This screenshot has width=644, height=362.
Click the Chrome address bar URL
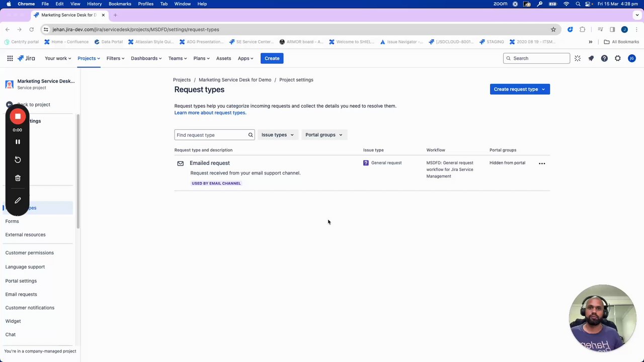click(x=136, y=30)
